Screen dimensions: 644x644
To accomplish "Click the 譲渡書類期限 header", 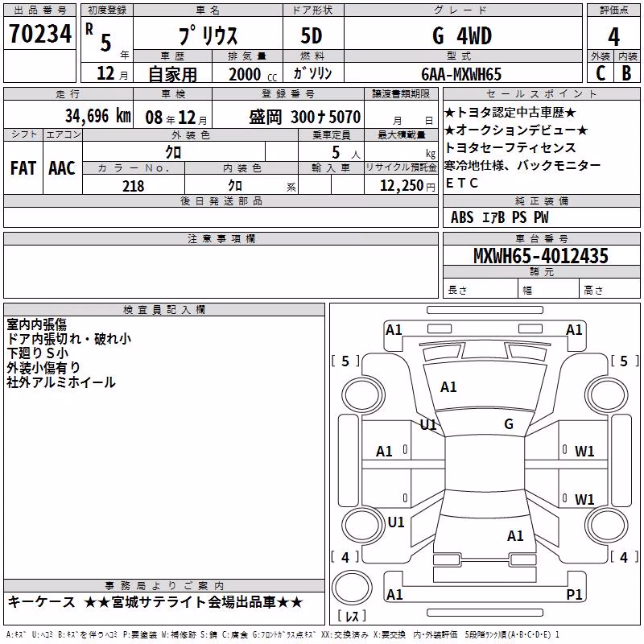I will 401,93.
